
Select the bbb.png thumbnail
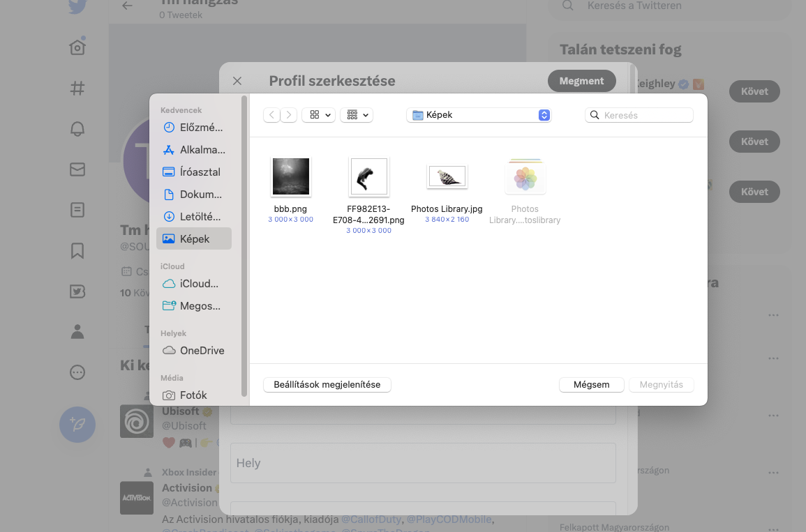tap(291, 176)
